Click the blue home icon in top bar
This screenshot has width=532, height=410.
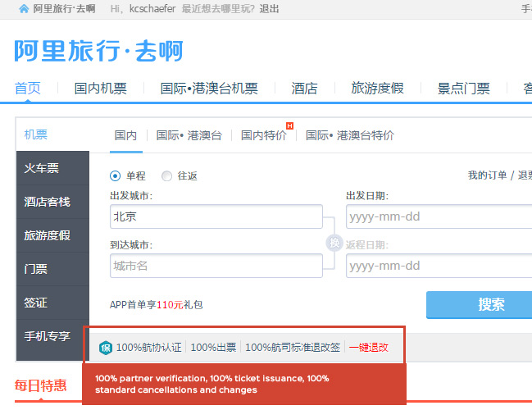click(x=24, y=8)
